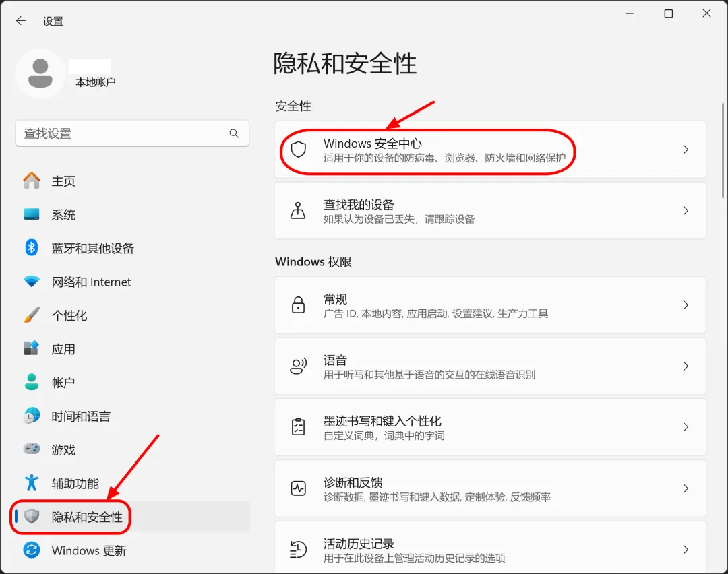Expand 常规 row chevron arrow
The height and width of the screenshot is (574, 728).
[686, 305]
